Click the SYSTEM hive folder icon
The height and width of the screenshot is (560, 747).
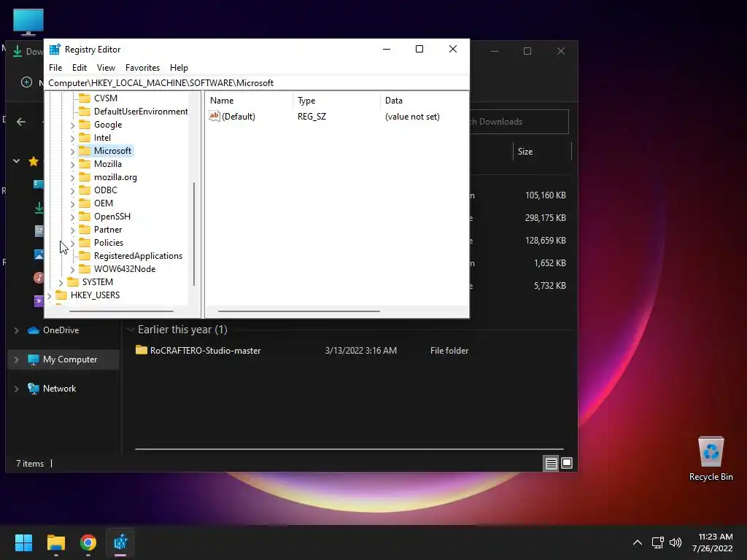73,282
